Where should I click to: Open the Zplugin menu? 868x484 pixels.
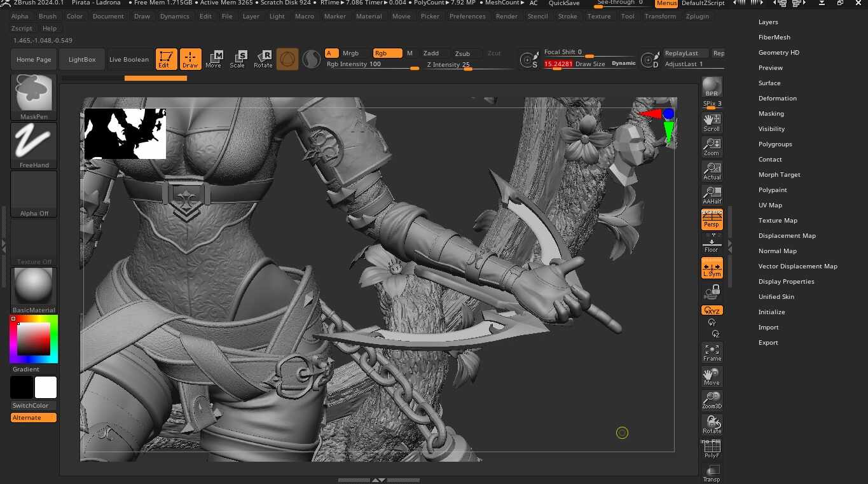point(698,16)
